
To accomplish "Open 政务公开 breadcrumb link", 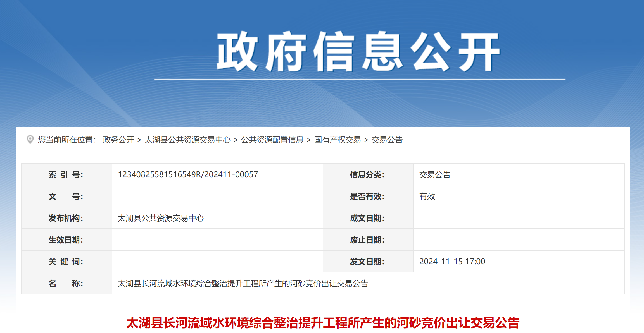I will pos(118,140).
